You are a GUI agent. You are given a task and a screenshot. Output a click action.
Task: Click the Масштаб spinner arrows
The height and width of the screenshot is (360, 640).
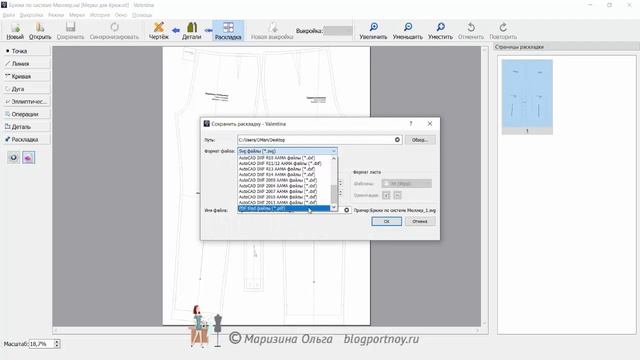57,344
